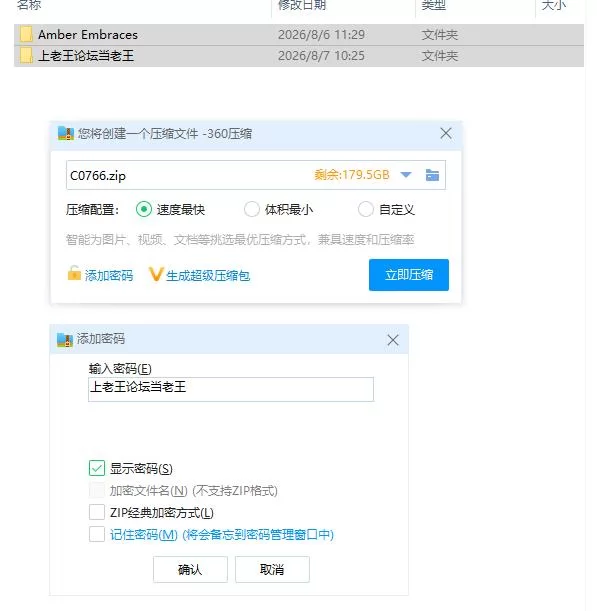This screenshot has height=611, width=597.
Task: Click the 360压缩 icon in the 添加密码 title bar
Action: pos(65,340)
